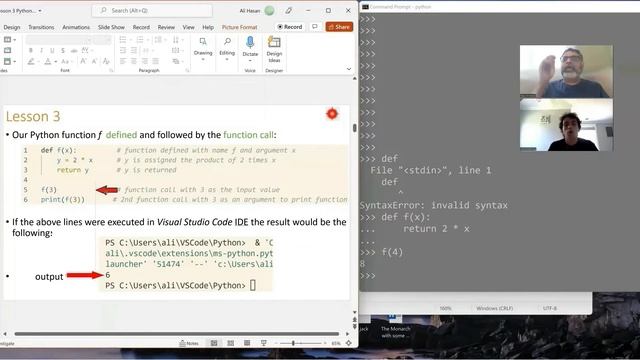This screenshot has height=360, width=640.
Task: Click the vertical scrollbar thumb
Action: (354, 128)
